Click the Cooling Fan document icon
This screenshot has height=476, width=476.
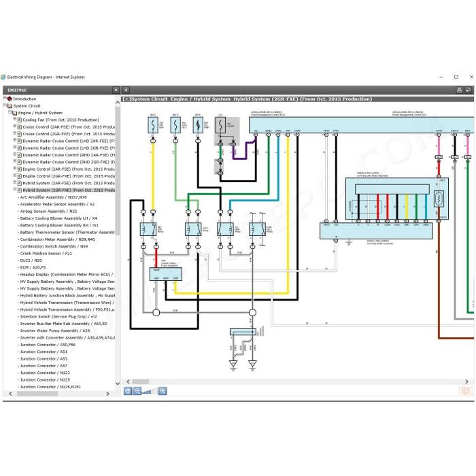19,120
